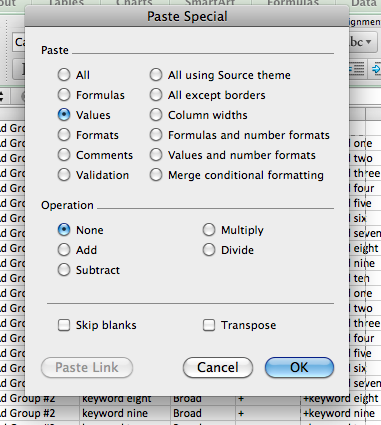Image resolution: width=381 pixels, height=425 pixels.
Task: Select the Formulas paste option
Action: (x=64, y=95)
